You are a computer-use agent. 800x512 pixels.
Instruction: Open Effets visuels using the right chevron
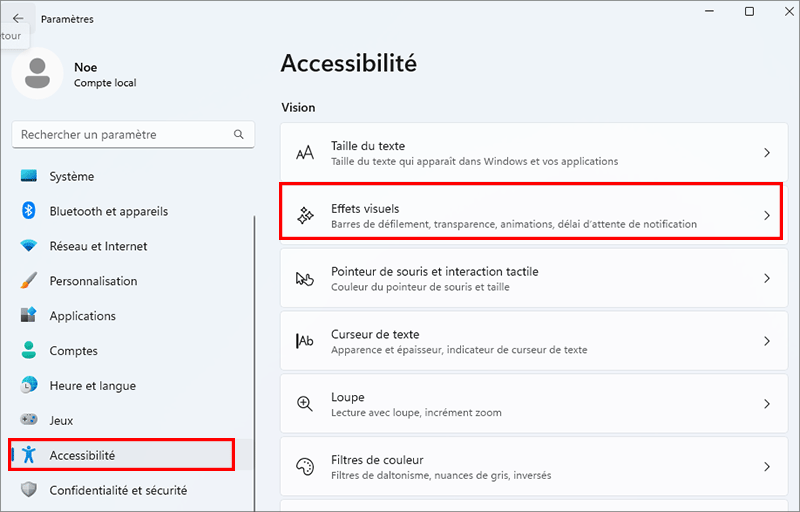767,215
